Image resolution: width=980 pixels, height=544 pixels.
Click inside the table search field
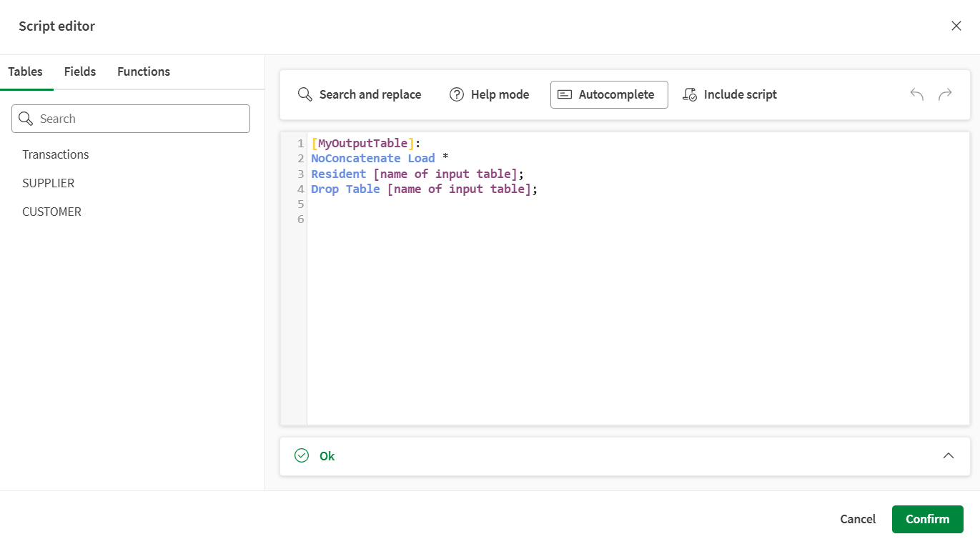pyautogui.click(x=136, y=119)
